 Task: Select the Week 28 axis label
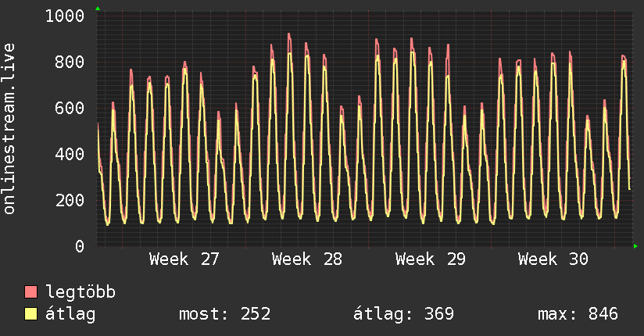tap(307, 259)
